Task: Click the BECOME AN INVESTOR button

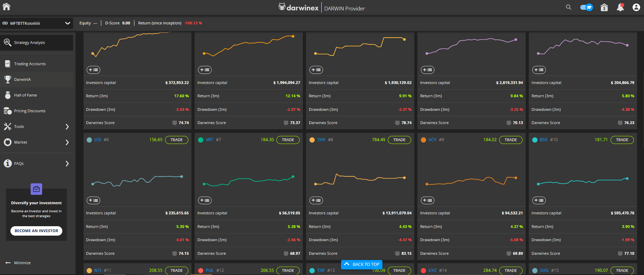Action: (36, 231)
